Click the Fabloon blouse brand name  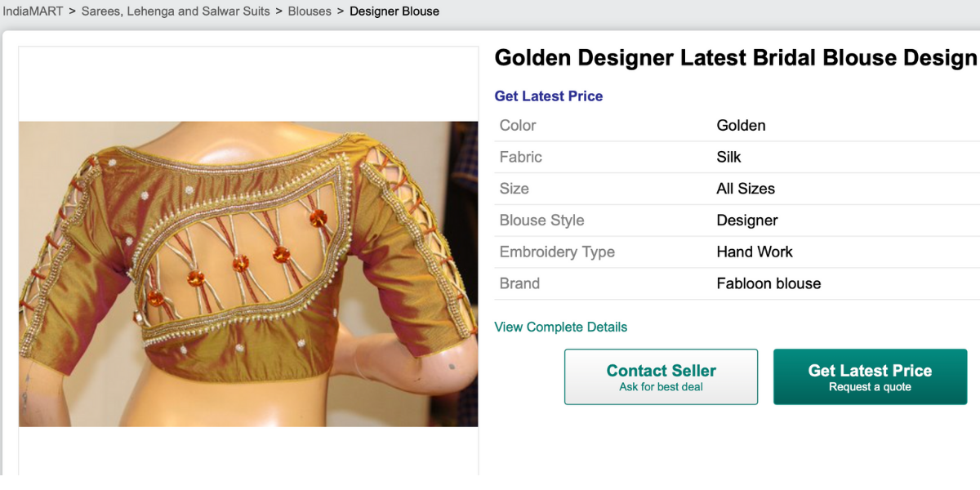pos(768,284)
